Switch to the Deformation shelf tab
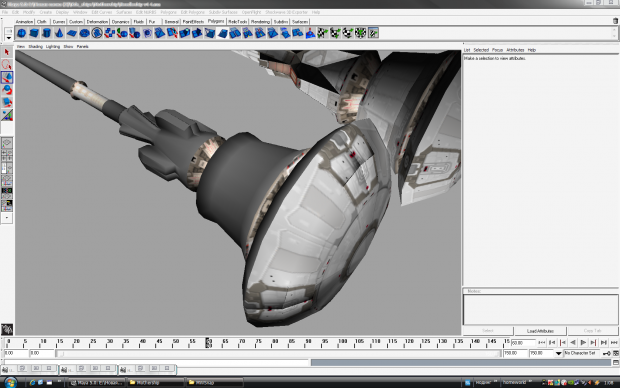Screen dimensions: 620x388 pyautogui.click(x=97, y=22)
